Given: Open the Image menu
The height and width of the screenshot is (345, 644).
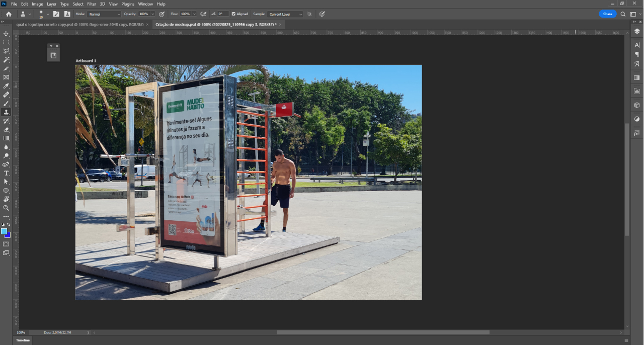Looking at the screenshot, I should [38, 4].
